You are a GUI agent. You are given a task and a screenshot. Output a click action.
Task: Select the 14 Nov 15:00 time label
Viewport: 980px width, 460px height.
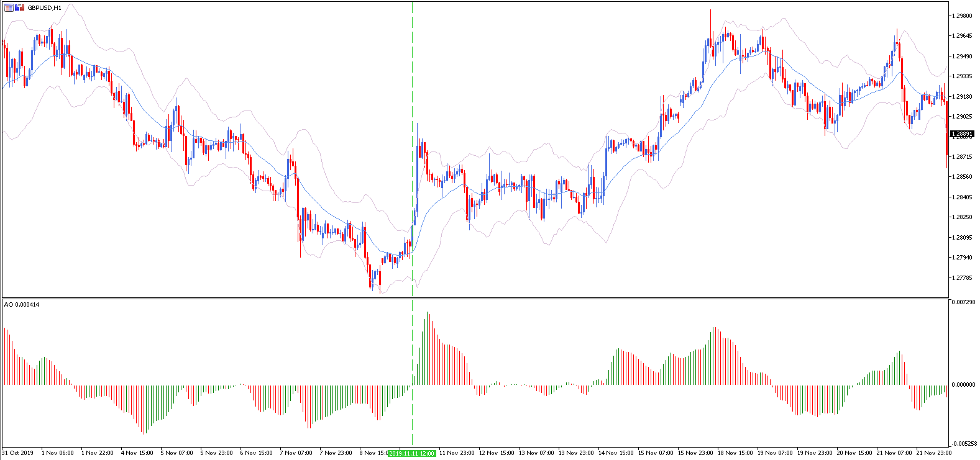tap(616, 453)
